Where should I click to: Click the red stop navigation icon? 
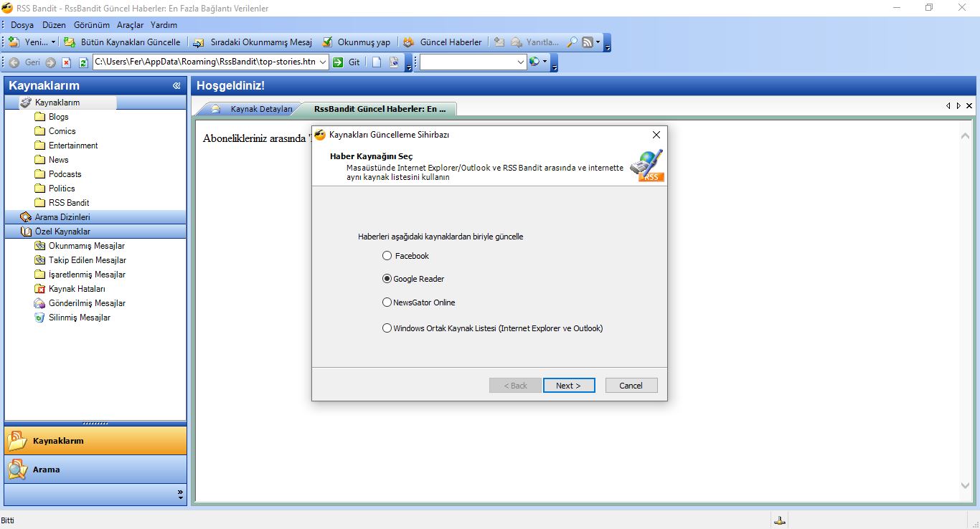(66, 62)
